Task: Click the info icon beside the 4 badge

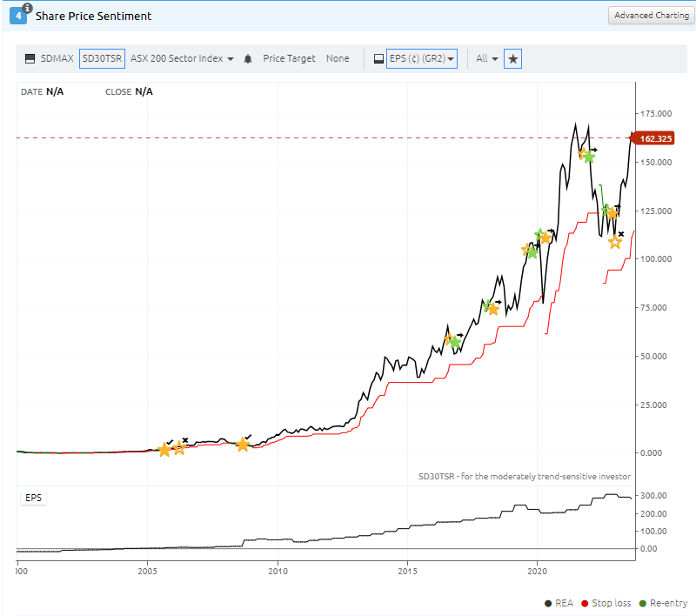Action: (27, 9)
